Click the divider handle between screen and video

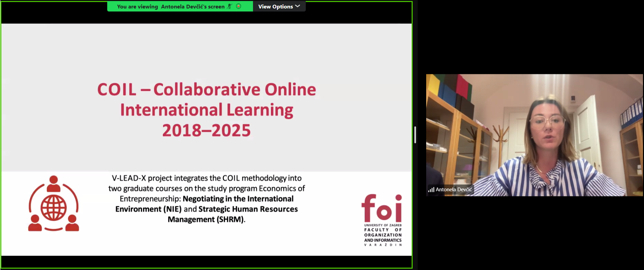click(415, 135)
